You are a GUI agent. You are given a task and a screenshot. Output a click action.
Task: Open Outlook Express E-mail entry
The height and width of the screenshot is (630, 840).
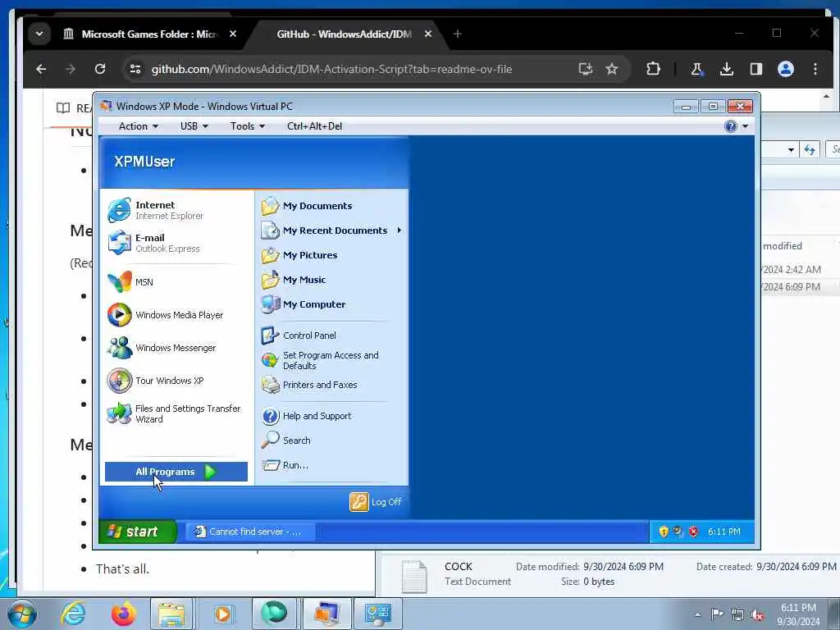coord(153,243)
